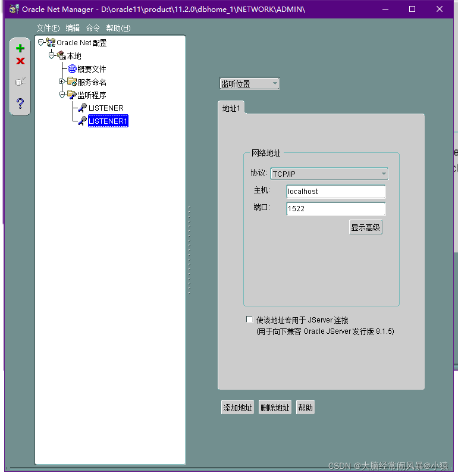Open the 命令 menu
458x476 pixels.
click(93, 28)
